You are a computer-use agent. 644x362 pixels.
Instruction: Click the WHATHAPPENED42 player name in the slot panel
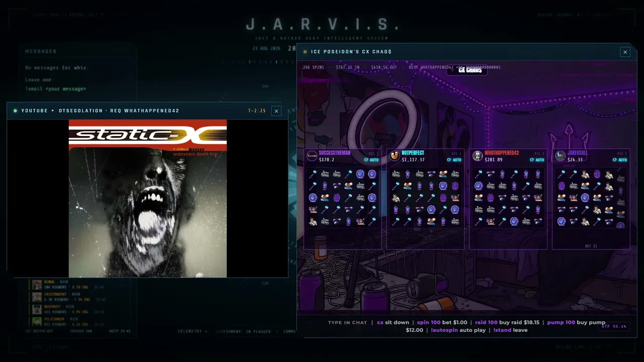[502, 153]
